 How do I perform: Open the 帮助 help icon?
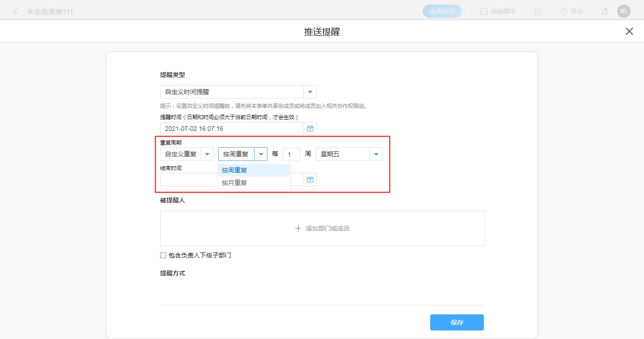(x=563, y=12)
